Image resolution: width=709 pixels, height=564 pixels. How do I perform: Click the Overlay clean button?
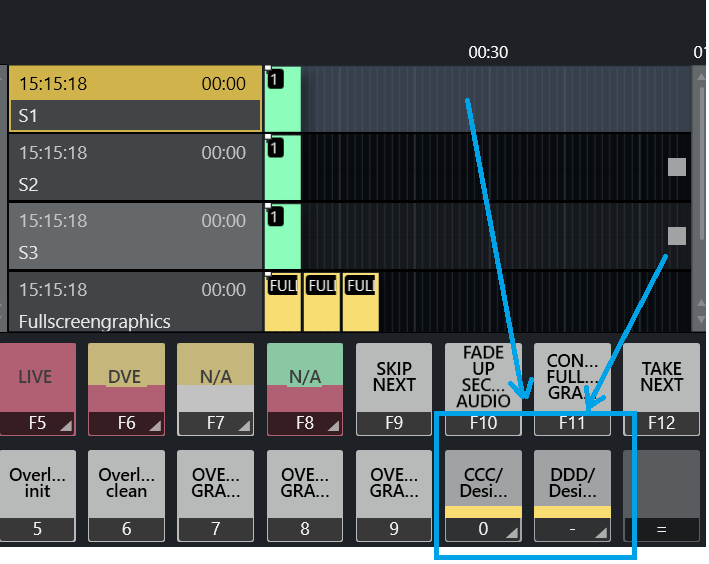coord(126,495)
